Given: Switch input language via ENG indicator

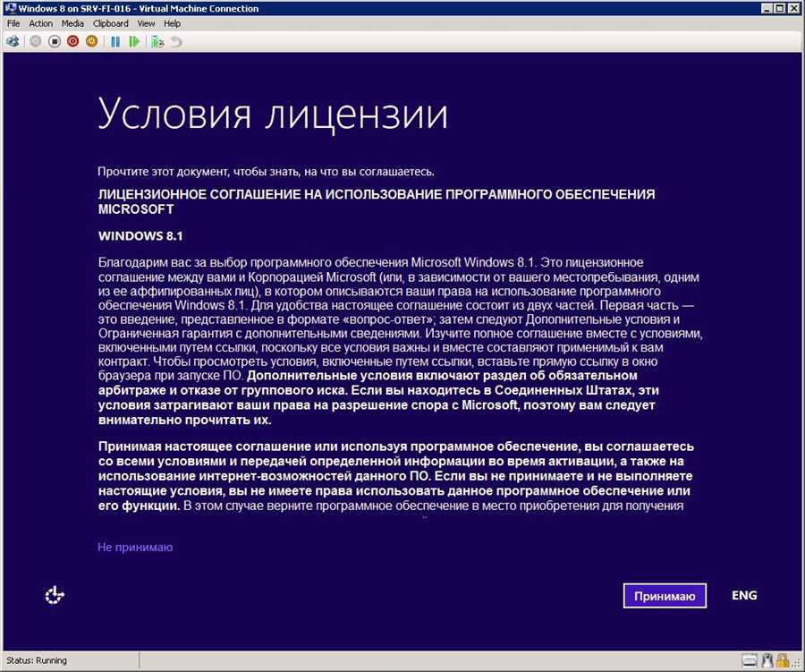Looking at the screenshot, I should click(x=744, y=595).
